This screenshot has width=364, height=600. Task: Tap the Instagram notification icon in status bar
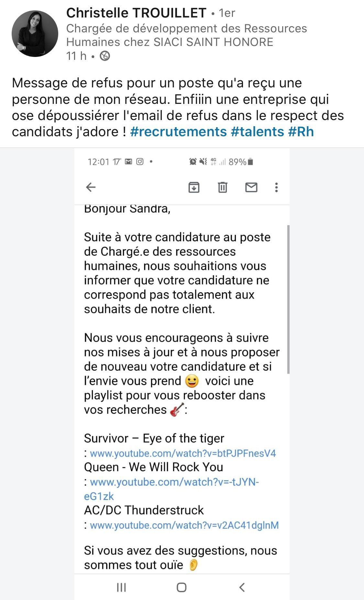coord(140,161)
